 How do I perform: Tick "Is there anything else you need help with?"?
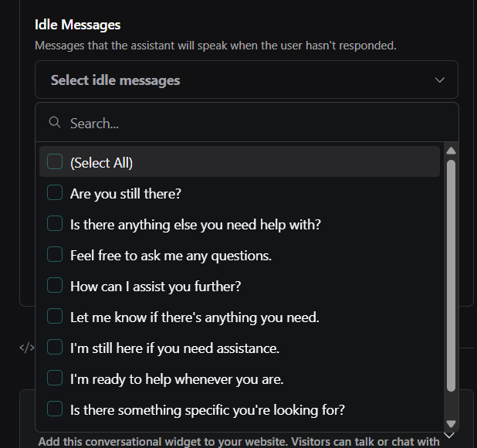(55, 224)
